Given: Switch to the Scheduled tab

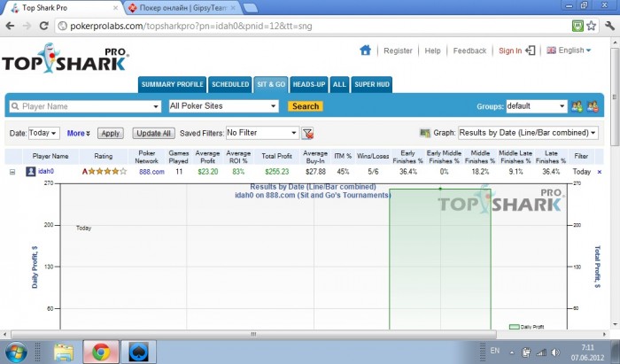Looking at the screenshot, I should (x=230, y=84).
